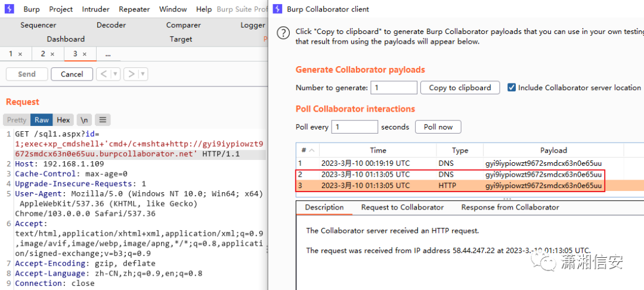Open the Project menu
The image size is (644, 290).
tap(61, 9)
